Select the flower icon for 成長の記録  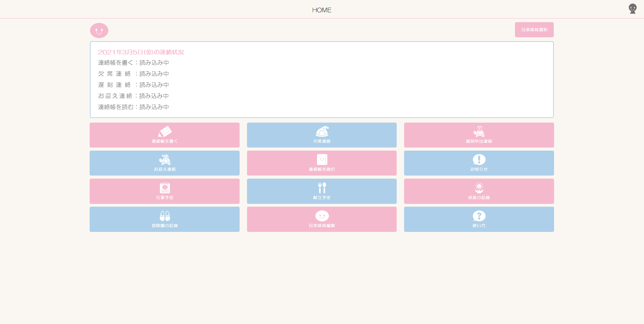[479, 188]
